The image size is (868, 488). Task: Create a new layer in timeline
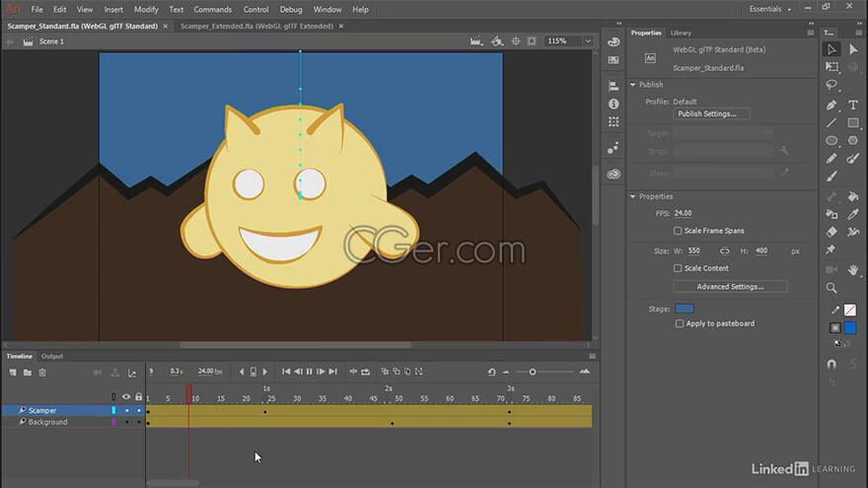13,373
